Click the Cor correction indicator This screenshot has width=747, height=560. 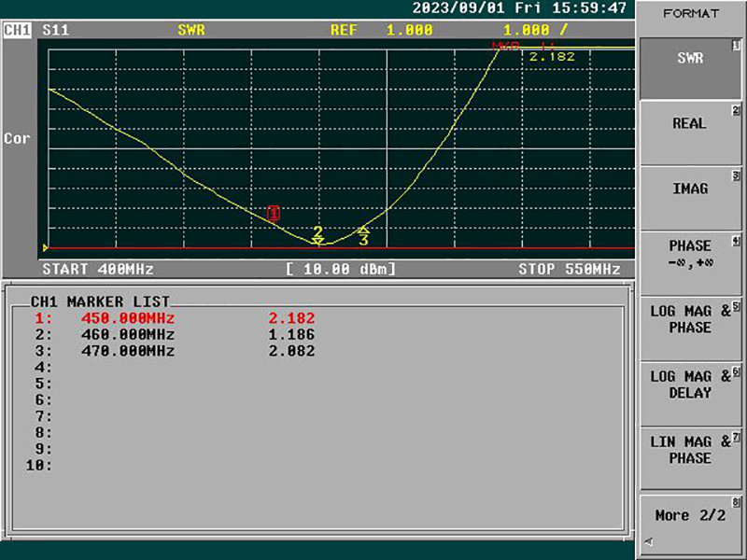coord(17,138)
